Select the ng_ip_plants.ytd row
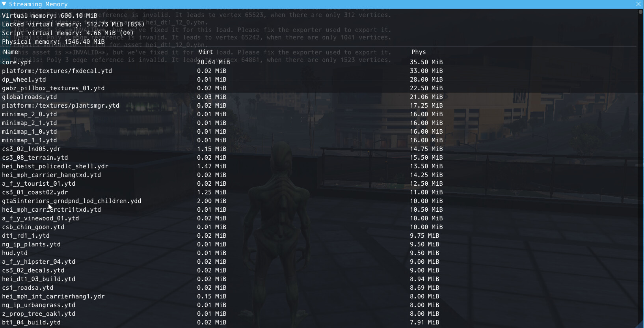Viewport: 644px width, 328px height. click(32, 244)
